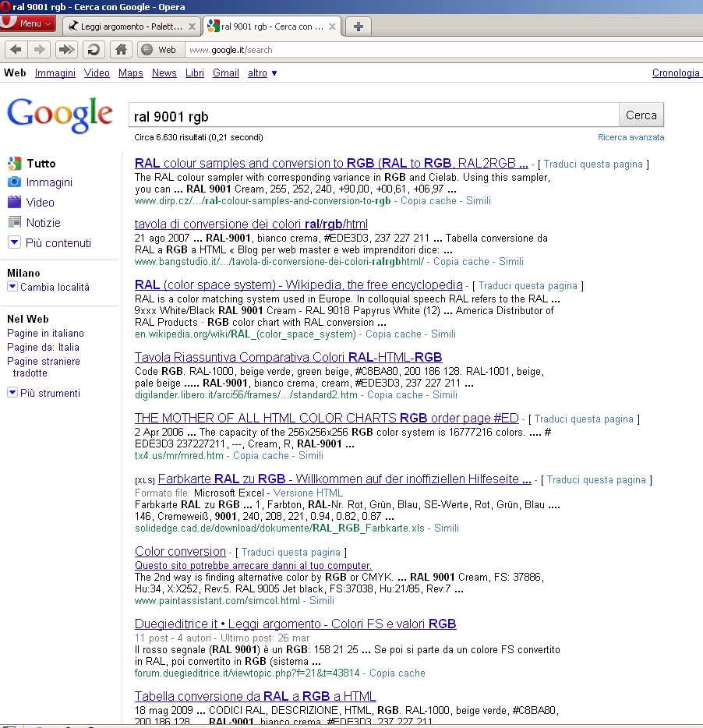Viewport: 703px width, 728px height.
Task: Expand 'Più strumenti' arrow
Action: point(12,392)
